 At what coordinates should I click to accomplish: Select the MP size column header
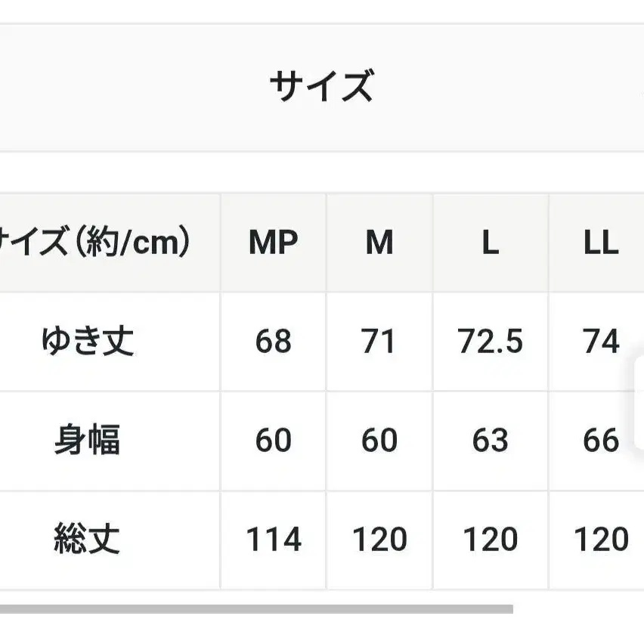tap(274, 243)
